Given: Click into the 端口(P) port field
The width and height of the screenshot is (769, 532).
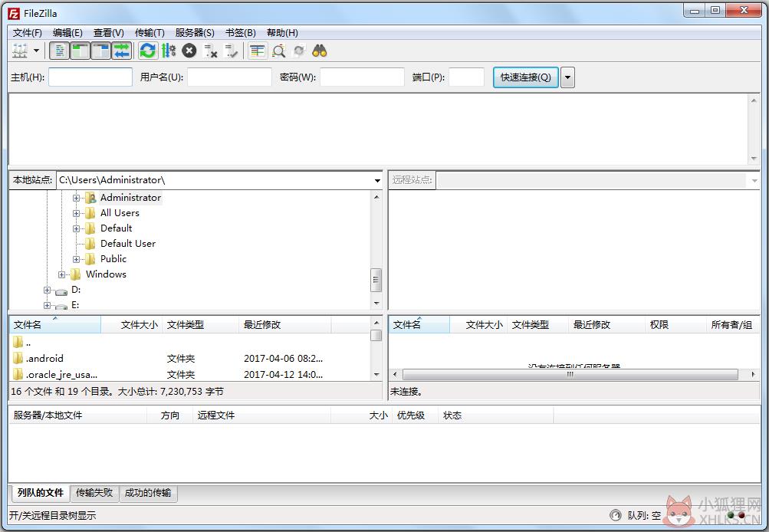Looking at the screenshot, I should (x=466, y=77).
